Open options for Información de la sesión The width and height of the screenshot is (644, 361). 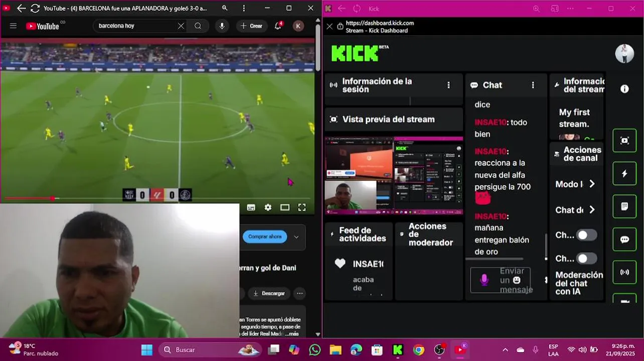tap(448, 85)
